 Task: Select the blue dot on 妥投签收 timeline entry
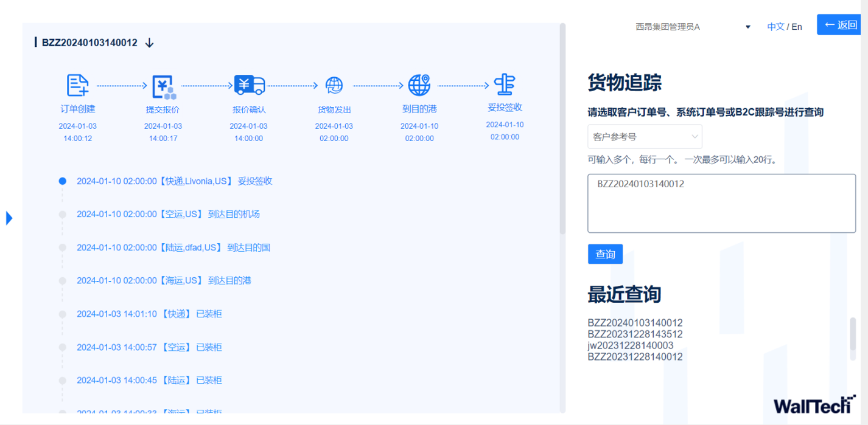[61, 181]
